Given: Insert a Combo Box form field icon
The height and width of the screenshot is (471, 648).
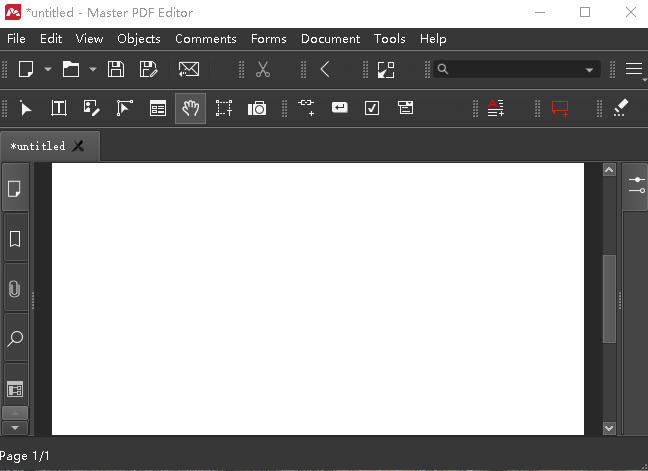Looking at the screenshot, I should coord(405,108).
